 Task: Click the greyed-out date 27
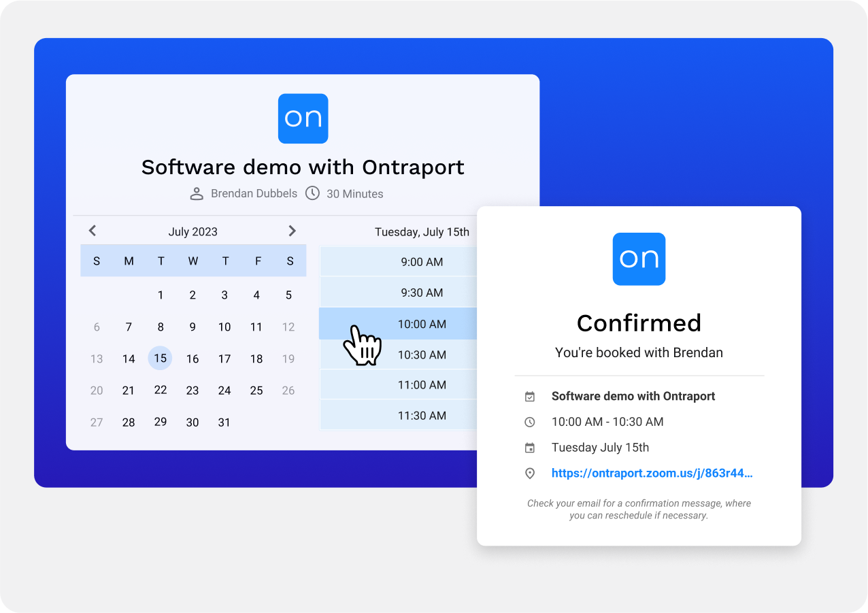click(97, 423)
